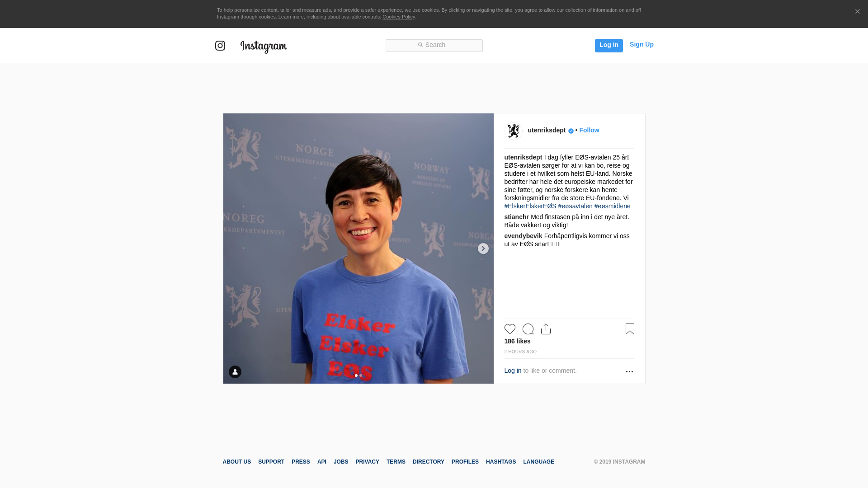868x488 pixels.
Task: Advance to the next photo with arrow
Action: coord(483,249)
